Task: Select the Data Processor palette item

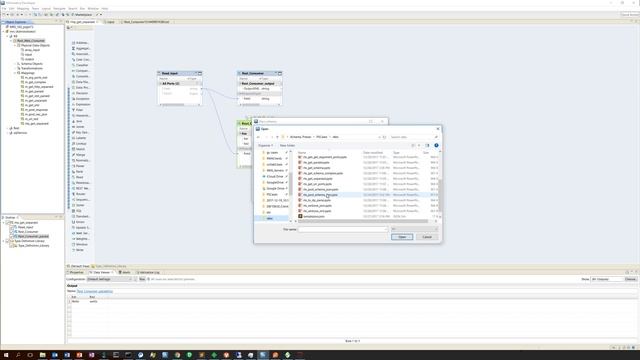Action: [x=81, y=87]
